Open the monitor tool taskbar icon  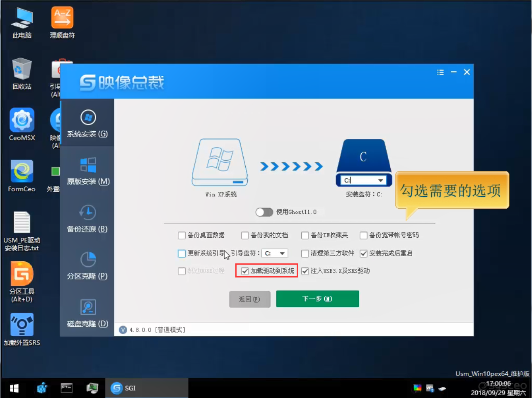pos(92,388)
